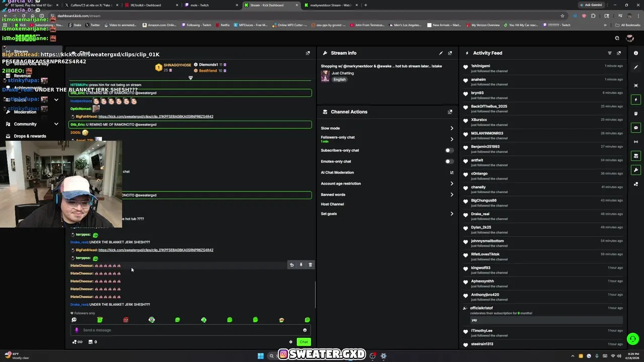Click the lightning activity icon in right sidebar
Viewport: 644px width, 362px height.
636,100
